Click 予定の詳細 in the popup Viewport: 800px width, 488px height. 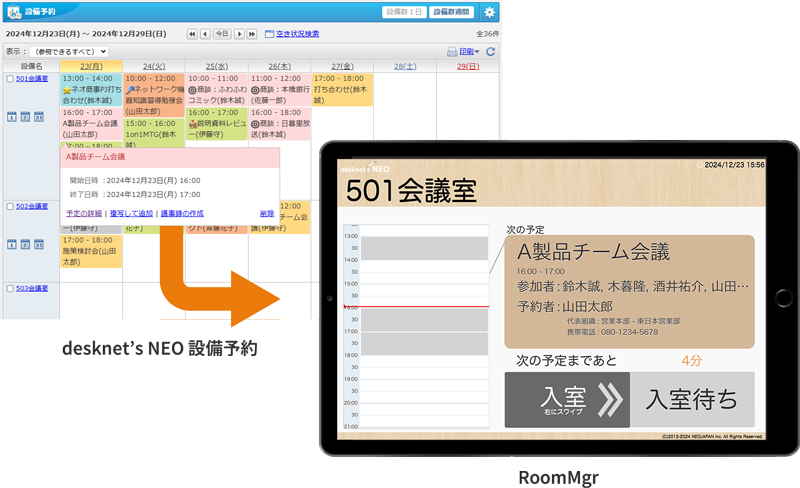pyautogui.click(x=84, y=213)
